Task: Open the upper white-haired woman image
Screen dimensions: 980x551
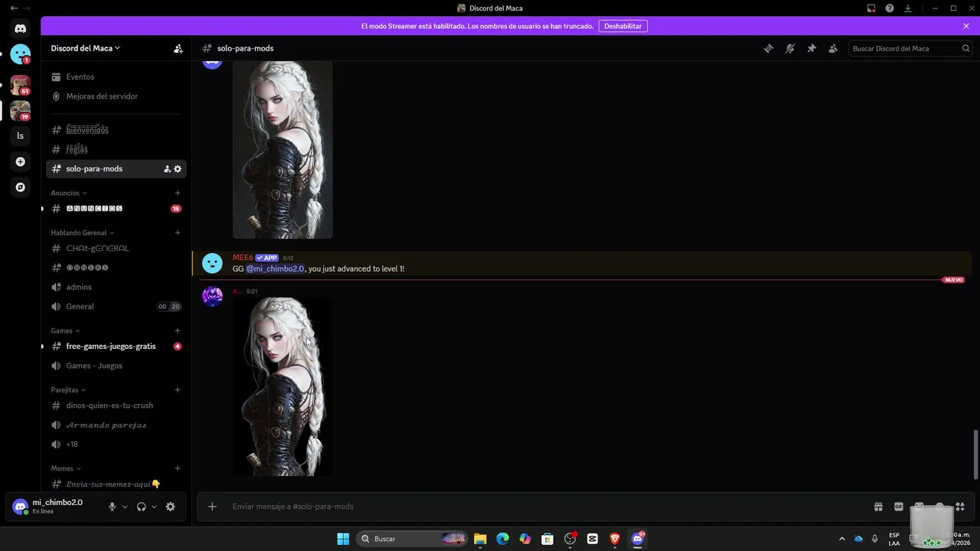Action: coord(283,150)
